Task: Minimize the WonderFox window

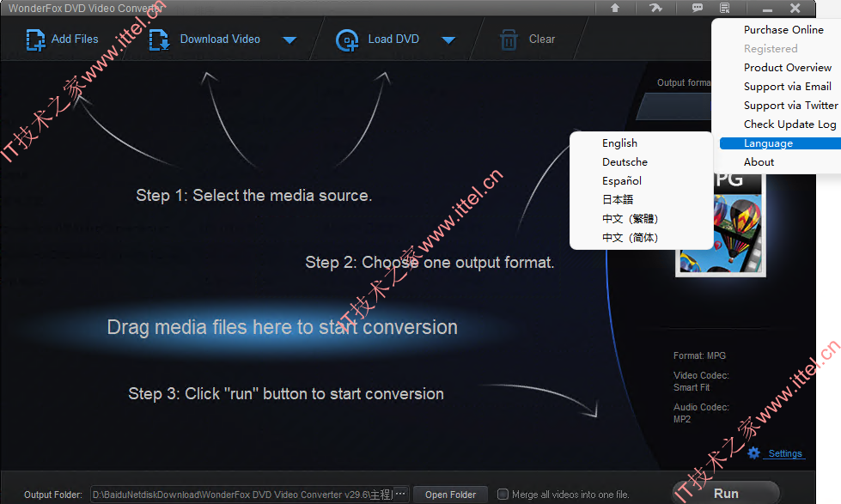Action: pos(767,9)
